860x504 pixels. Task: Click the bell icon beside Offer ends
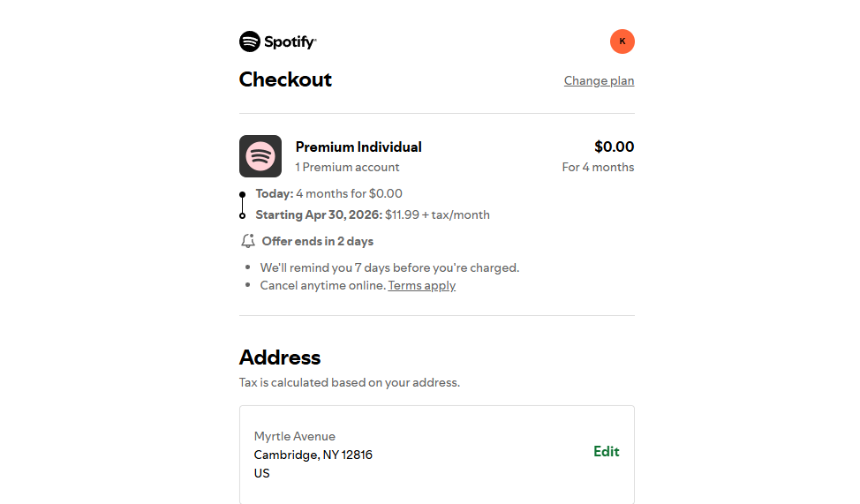point(248,241)
